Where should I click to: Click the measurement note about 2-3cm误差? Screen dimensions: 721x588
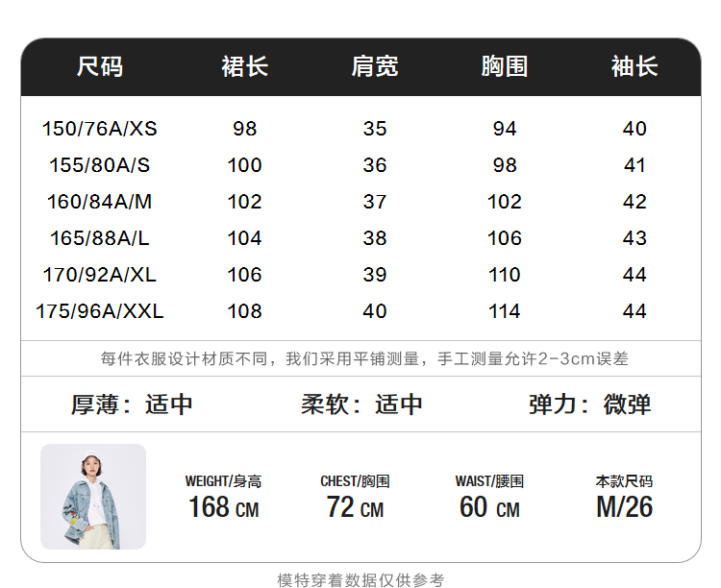click(x=364, y=358)
